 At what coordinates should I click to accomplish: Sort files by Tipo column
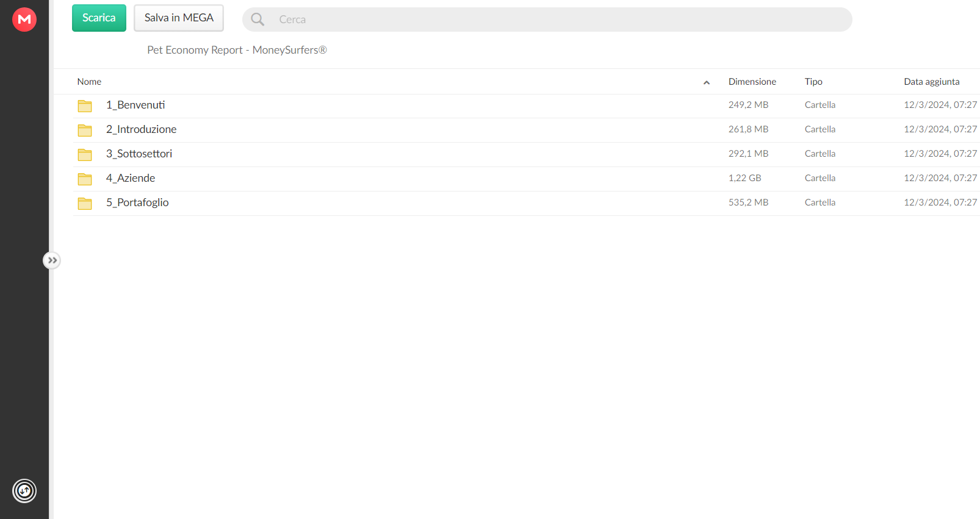[x=813, y=82]
